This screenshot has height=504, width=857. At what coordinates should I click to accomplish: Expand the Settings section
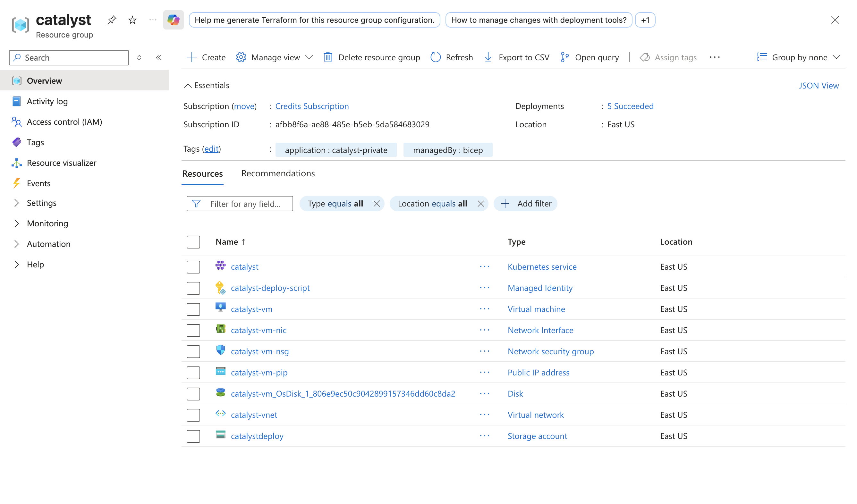point(16,203)
